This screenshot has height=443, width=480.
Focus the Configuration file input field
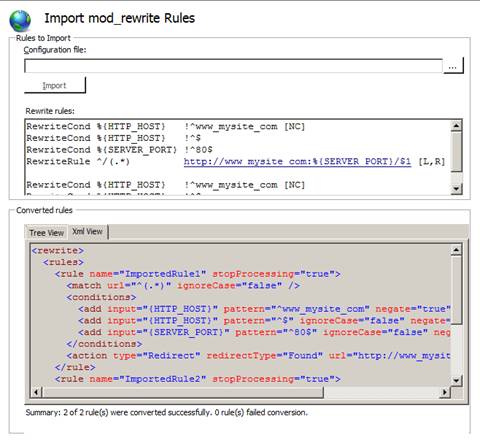pyautogui.click(x=233, y=66)
